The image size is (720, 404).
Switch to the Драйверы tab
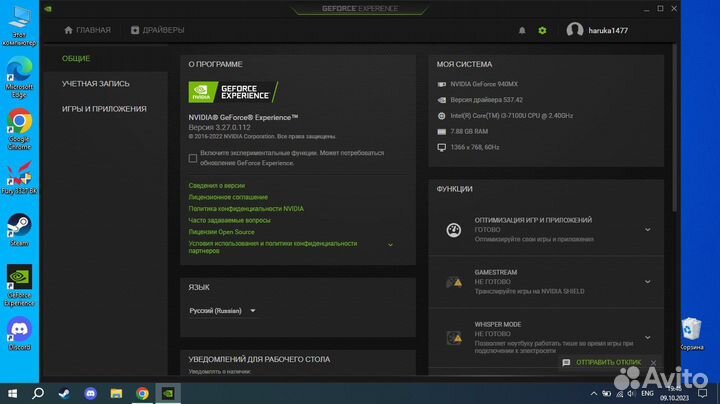coord(157,30)
